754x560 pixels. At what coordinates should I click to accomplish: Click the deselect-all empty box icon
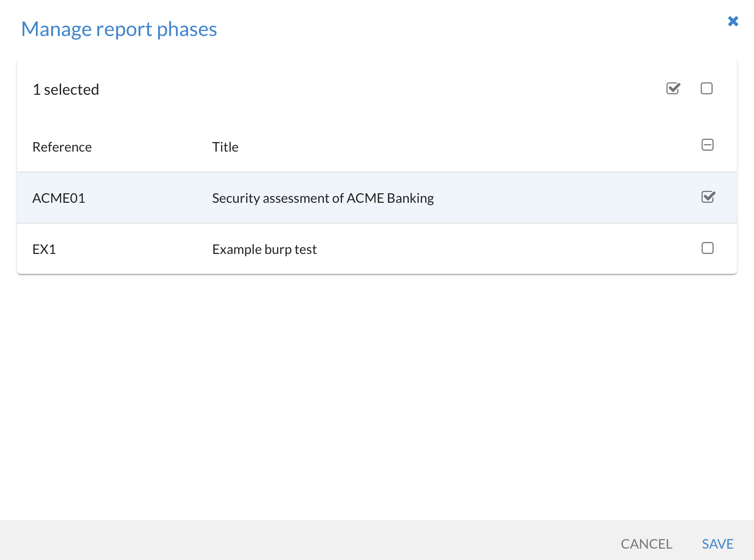tap(707, 89)
